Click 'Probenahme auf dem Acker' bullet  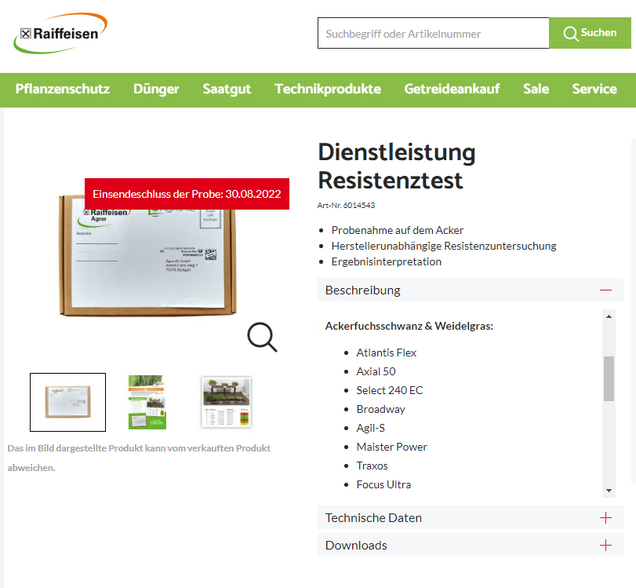[397, 230]
